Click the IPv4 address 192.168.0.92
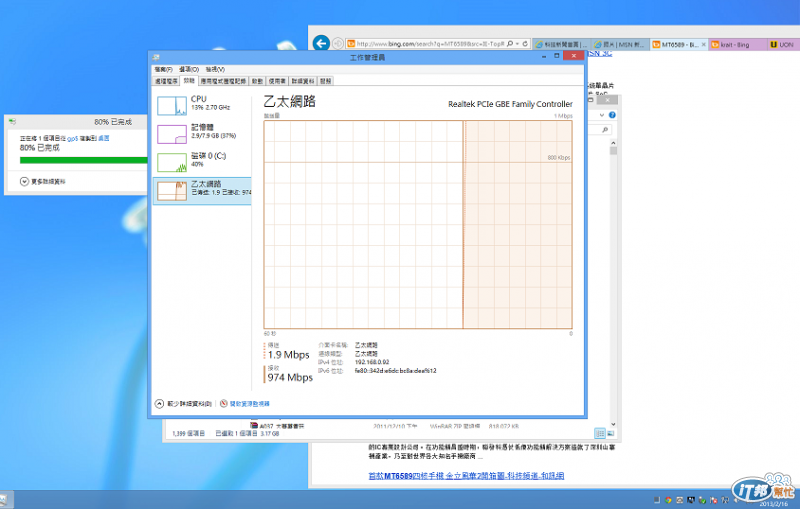The width and height of the screenshot is (800, 509). [x=372, y=362]
